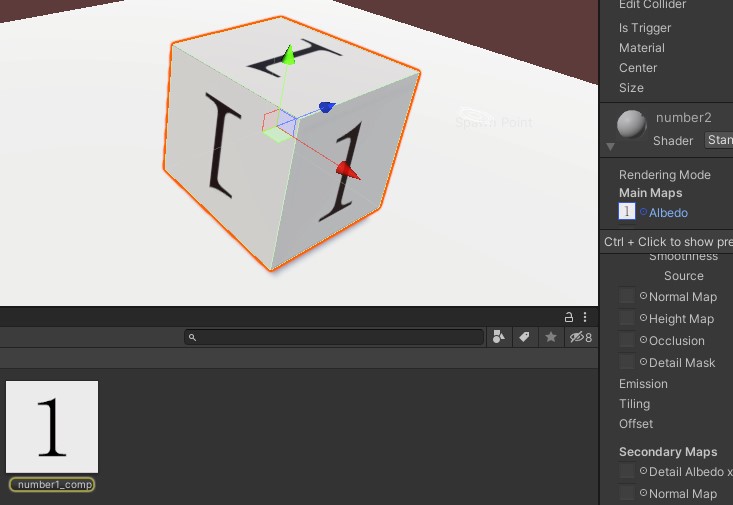The width and height of the screenshot is (733, 505).
Task: Open the Project panel three-dot options menu
Action: 585,316
